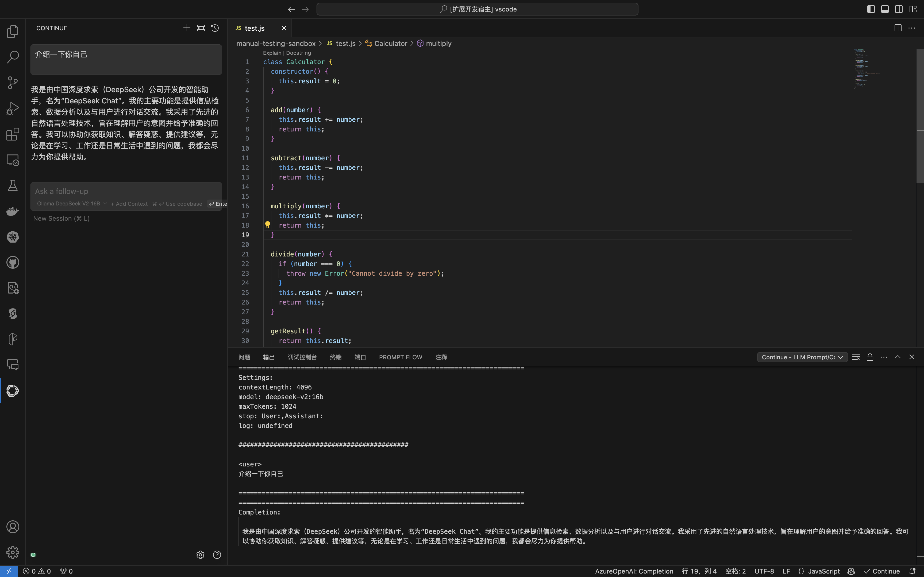Screen dimensions: 924x577
Task: Click the Docstring code lens link
Action: (298, 53)
